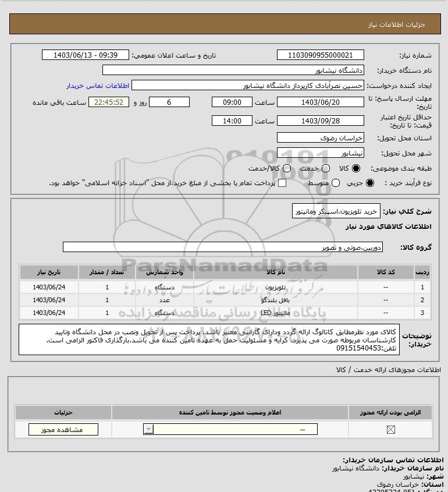Click the need date in the تلویزیون row
The width and height of the screenshot is (448, 492).
(x=49, y=287)
